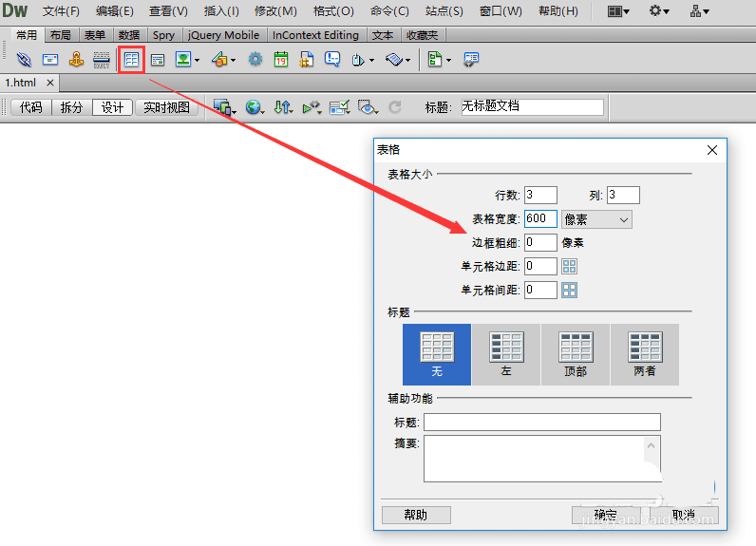Screen dimensions: 756x546
Task: Insert a Horizontal Rule icon
Action: click(102, 60)
